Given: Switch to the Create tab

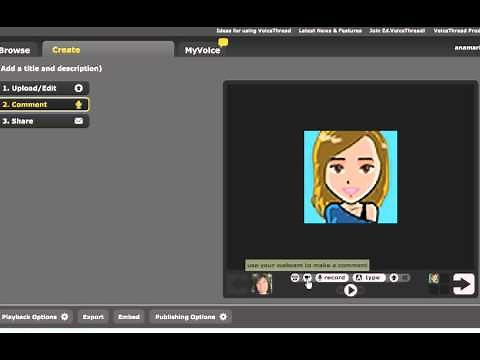Looking at the screenshot, I should point(108,50).
